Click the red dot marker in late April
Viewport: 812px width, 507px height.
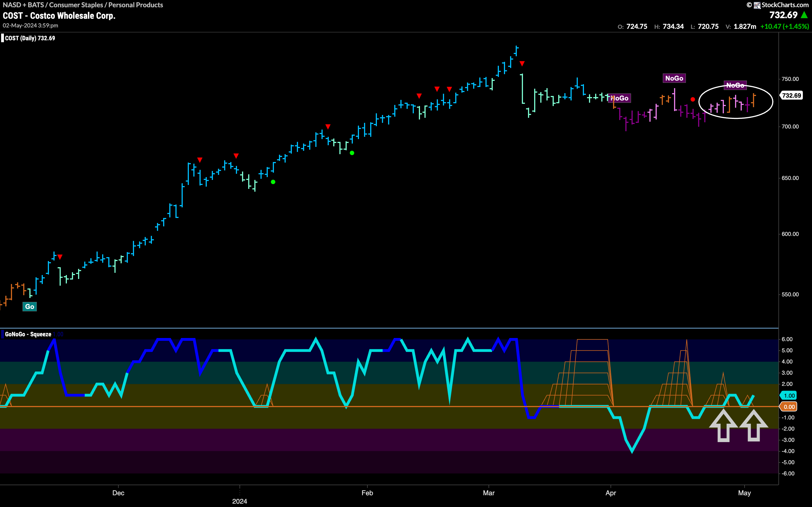pyautogui.click(x=693, y=99)
